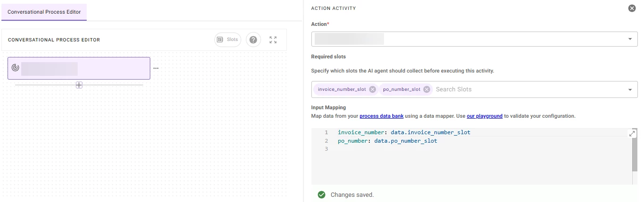Switch to Conversational Process Editor tab
This screenshot has width=644, height=202.
tap(44, 12)
